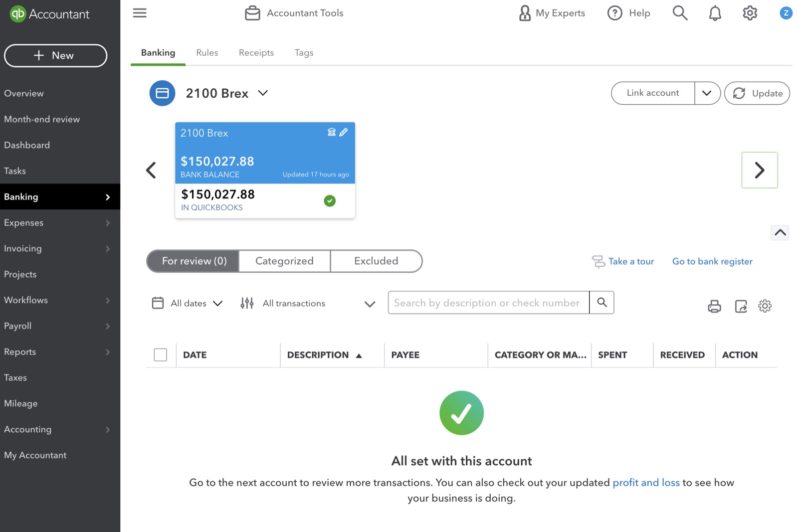Viewport: 798px width, 532px height.
Task: Open Accountant Tools briefcase menu
Action: (x=294, y=13)
